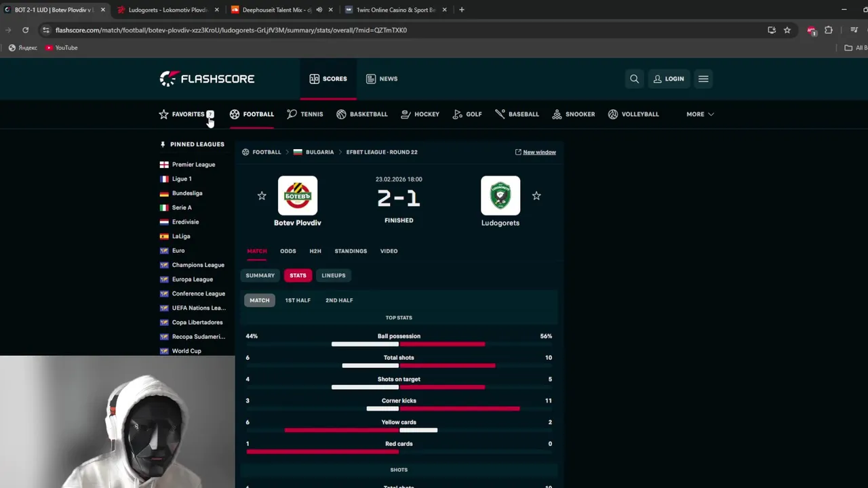Open the News section
Image resolution: width=868 pixels, height=488 pixels.
click(x=381, y=79)
